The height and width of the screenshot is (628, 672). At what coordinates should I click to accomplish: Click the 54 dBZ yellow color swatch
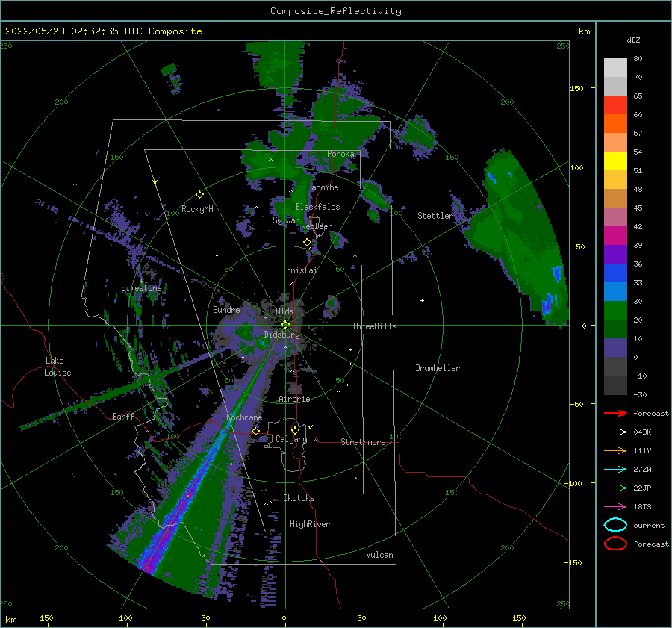pyautogui.click(x=615, y=161)
